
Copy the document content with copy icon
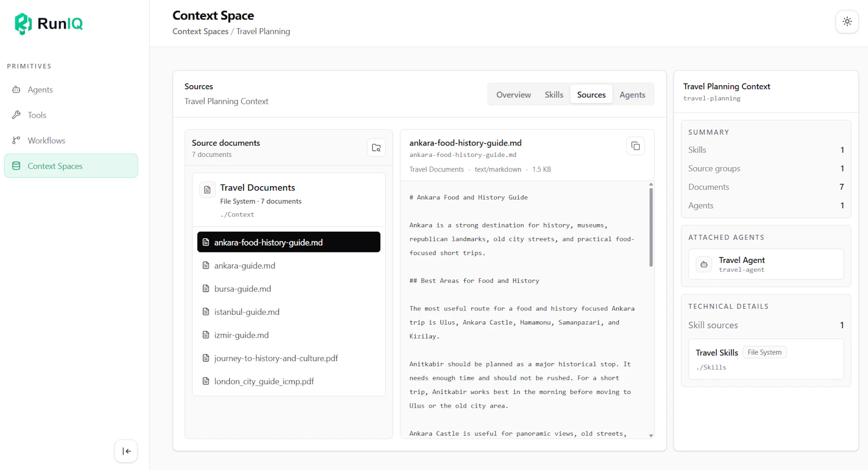(x=635, y=146)
